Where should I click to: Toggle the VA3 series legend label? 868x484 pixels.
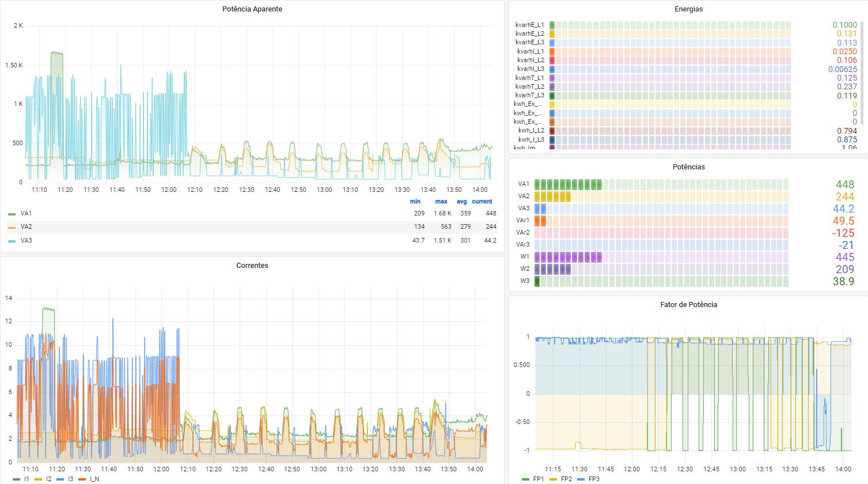coord(26,240)
